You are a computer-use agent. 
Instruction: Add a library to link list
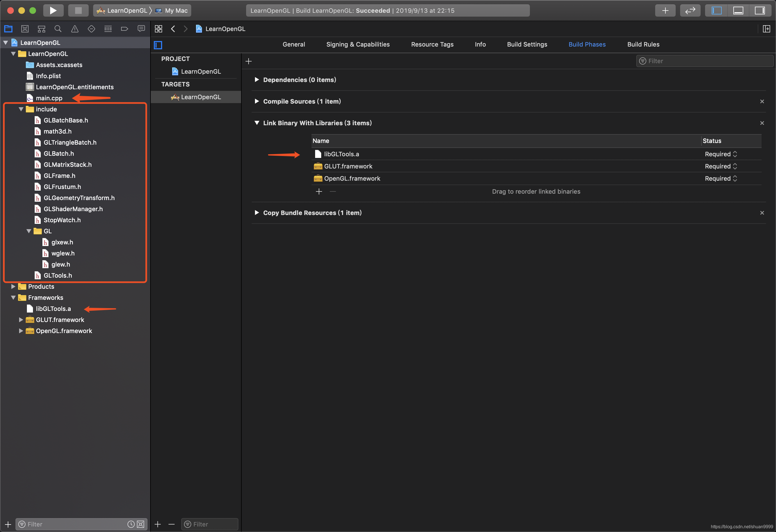(x=319, y=191)
